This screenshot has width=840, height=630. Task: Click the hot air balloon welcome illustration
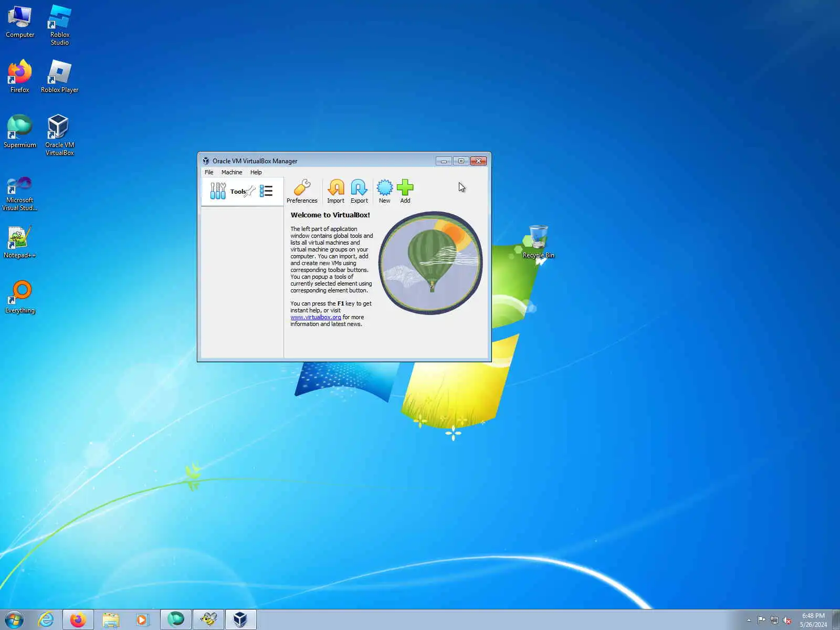(x=430, y=263)
